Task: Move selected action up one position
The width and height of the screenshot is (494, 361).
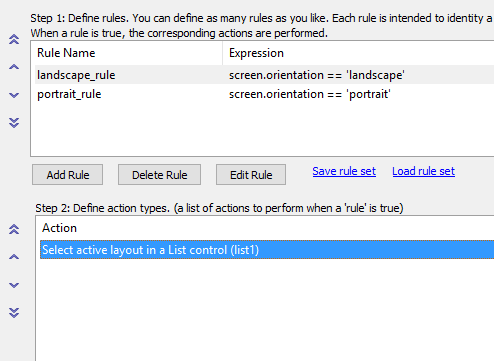Action: [14, 257]
